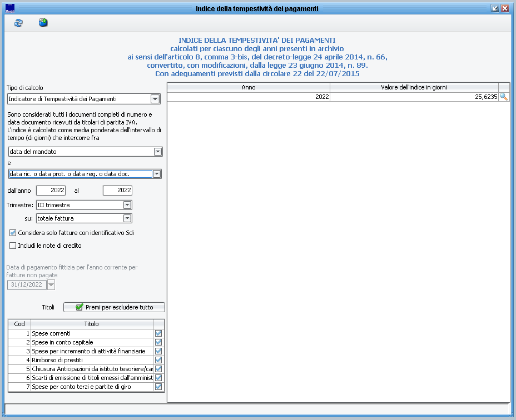Untick 'Spese per conto terzi e partite di giro'
The width and height of the screenshot is (516, 420).
pyautogui.click(x=158, y=387)
